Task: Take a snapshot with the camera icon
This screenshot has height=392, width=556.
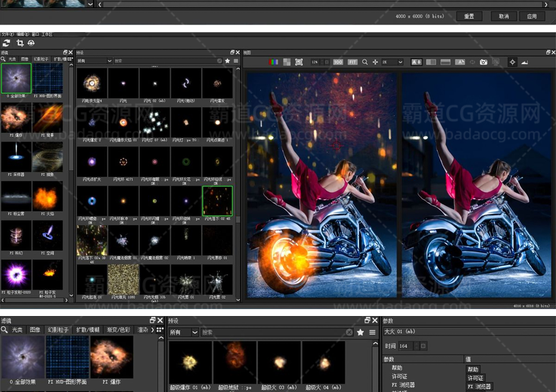Action: tap(483, 62)
